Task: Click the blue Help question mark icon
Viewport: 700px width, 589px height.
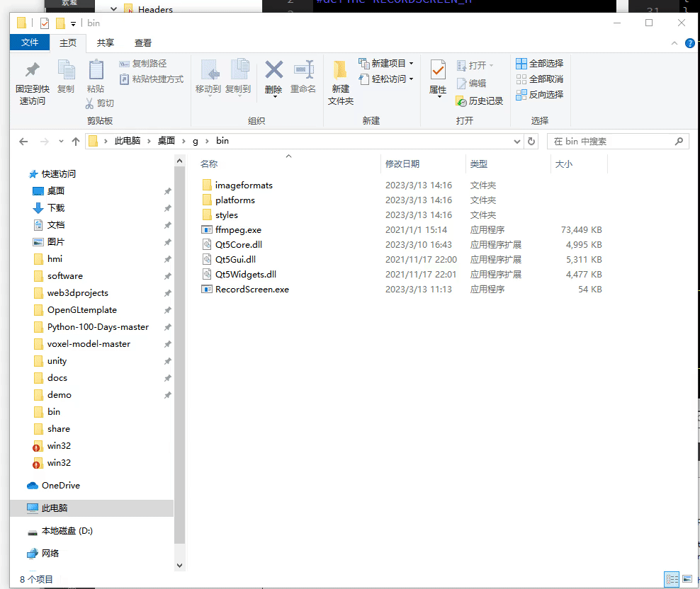Action: [x=690, y=43]
